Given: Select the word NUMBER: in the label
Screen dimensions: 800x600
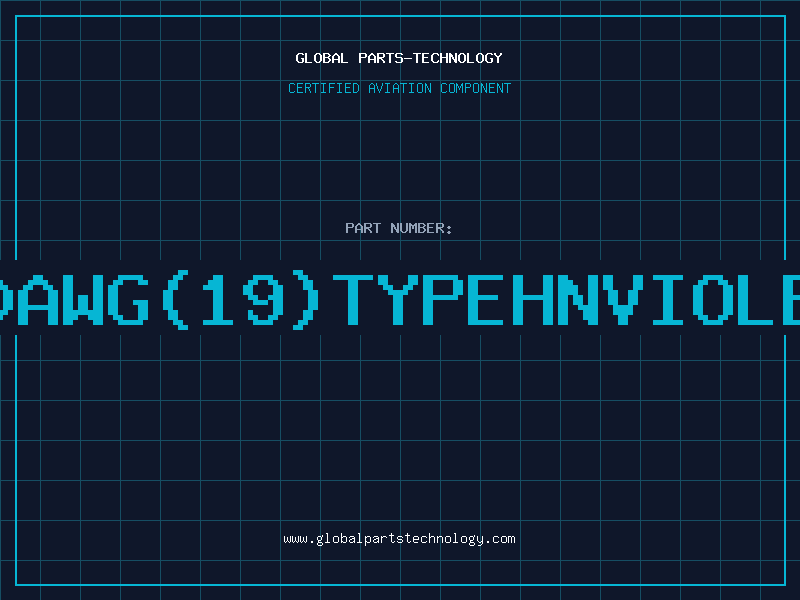Looking at the screenshot, I should coord(421,228).
